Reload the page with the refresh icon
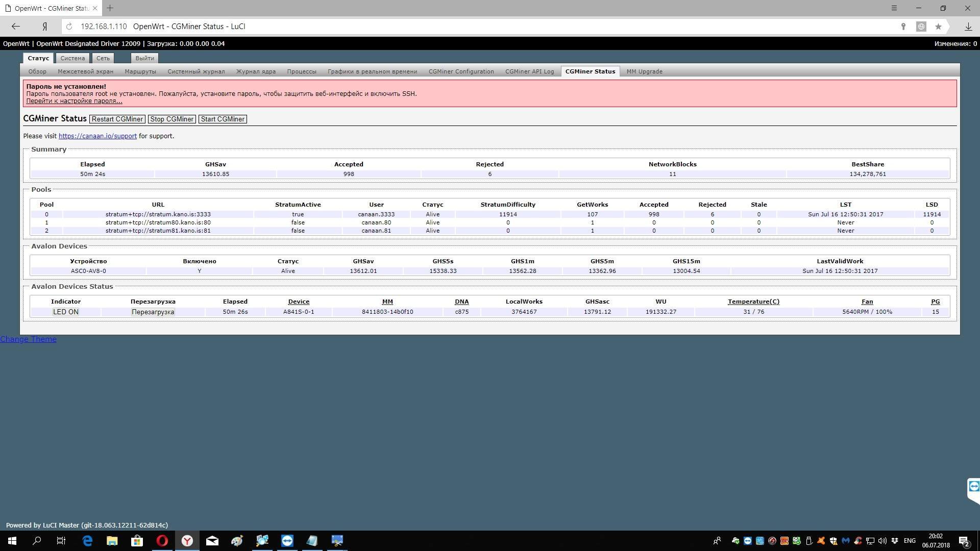 69,27
